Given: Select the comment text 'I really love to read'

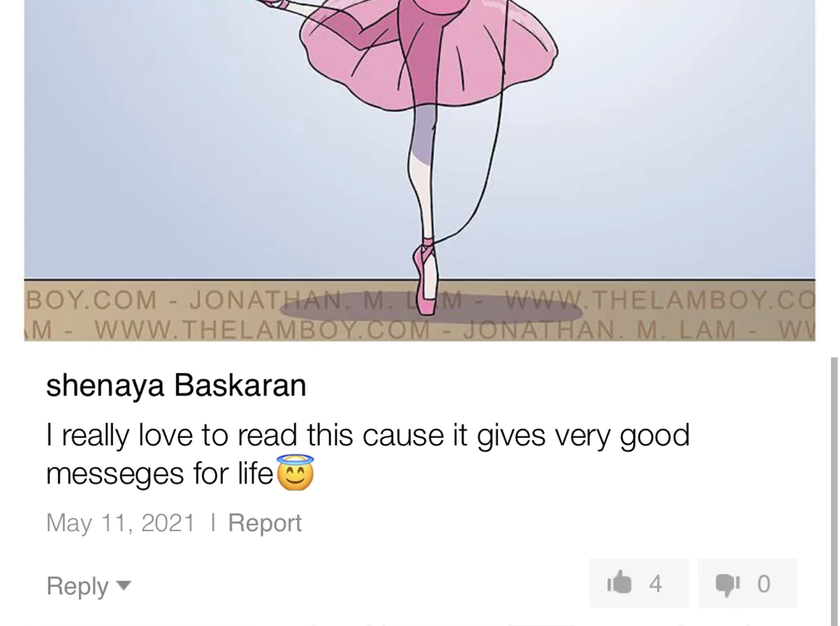Looking at the screenshot, I should tap(172, 435).
